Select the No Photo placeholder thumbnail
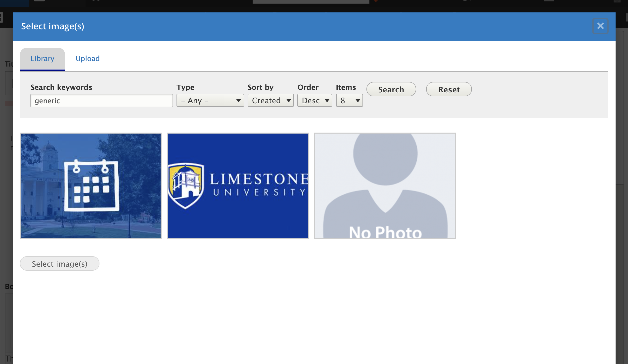 pos(385,186)
